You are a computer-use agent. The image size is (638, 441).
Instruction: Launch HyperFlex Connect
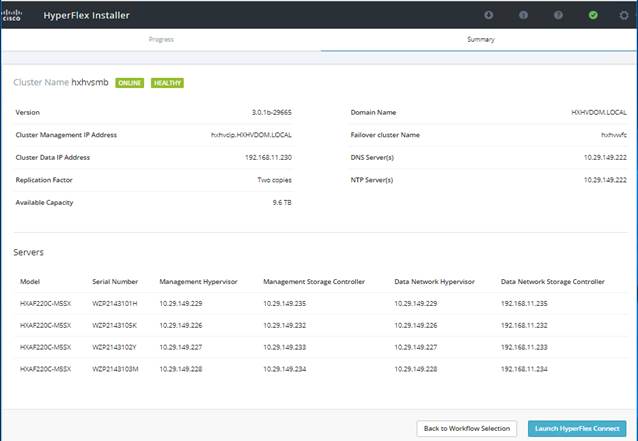pos(577,428)
